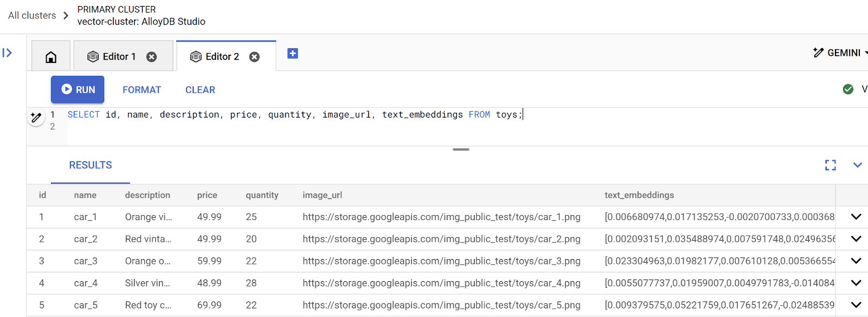Format the SQL query
This screenshot has height=317, width=868.
tap(142, 90)
